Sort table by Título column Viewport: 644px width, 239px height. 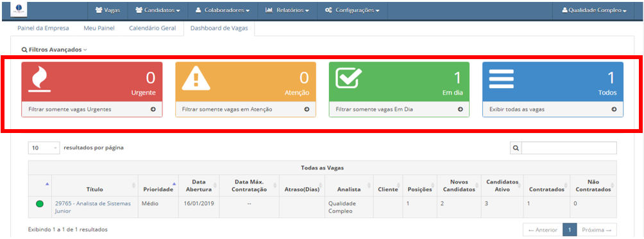[x=94, y=186]
